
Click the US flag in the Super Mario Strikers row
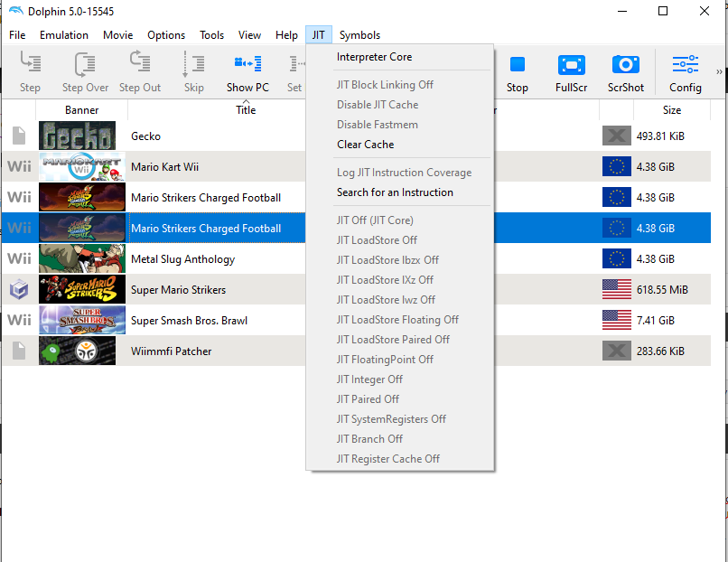[x=617, y=289]
